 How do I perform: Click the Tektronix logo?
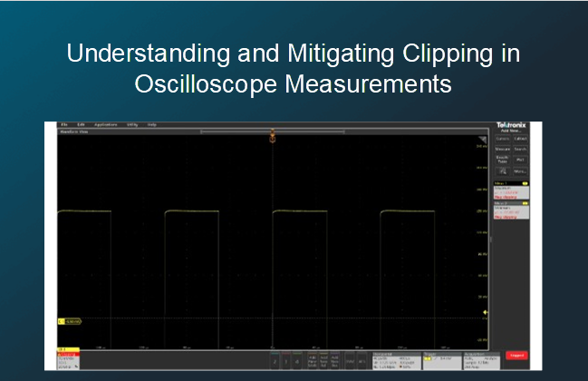513,124
